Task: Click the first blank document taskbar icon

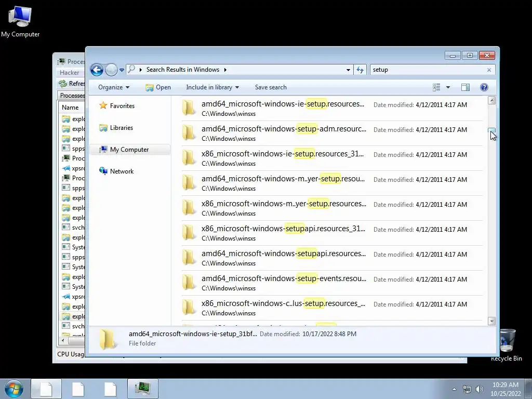Action: pyautogui.click(x=46, y=389)
